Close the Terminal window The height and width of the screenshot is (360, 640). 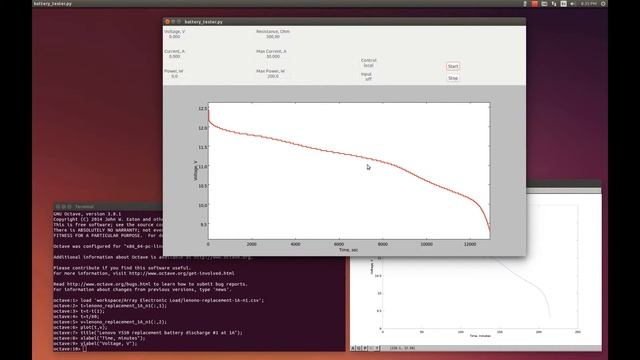(58, 207)
